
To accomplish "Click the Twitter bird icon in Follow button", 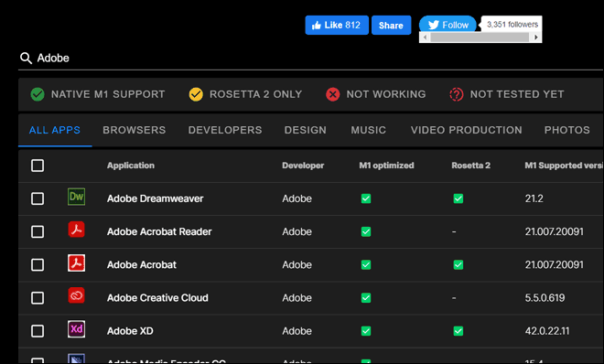I will point(434,25).
